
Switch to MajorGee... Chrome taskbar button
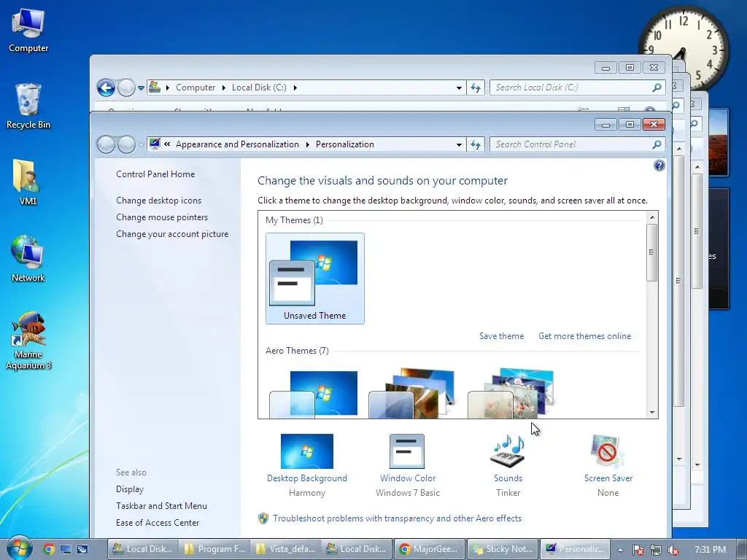430,549
